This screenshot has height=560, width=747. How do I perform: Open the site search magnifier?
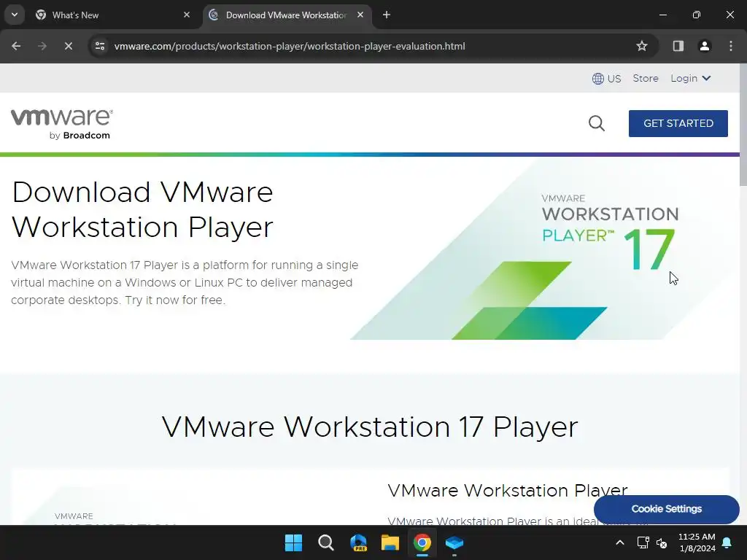click(x=597, y=123)
